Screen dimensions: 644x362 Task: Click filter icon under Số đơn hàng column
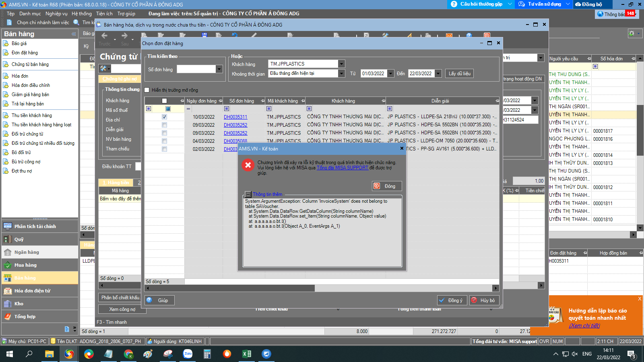[x=227, y=109]
